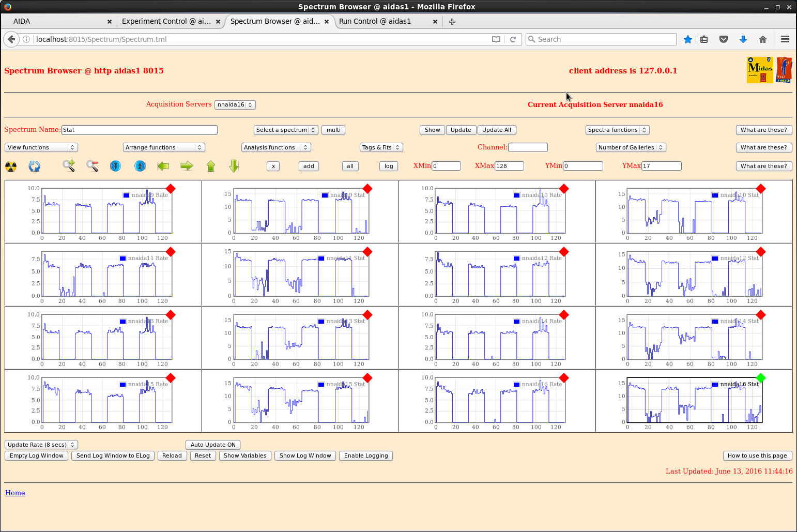
Task: Click the green right arrow icon
Action: [x=187, y=166]
